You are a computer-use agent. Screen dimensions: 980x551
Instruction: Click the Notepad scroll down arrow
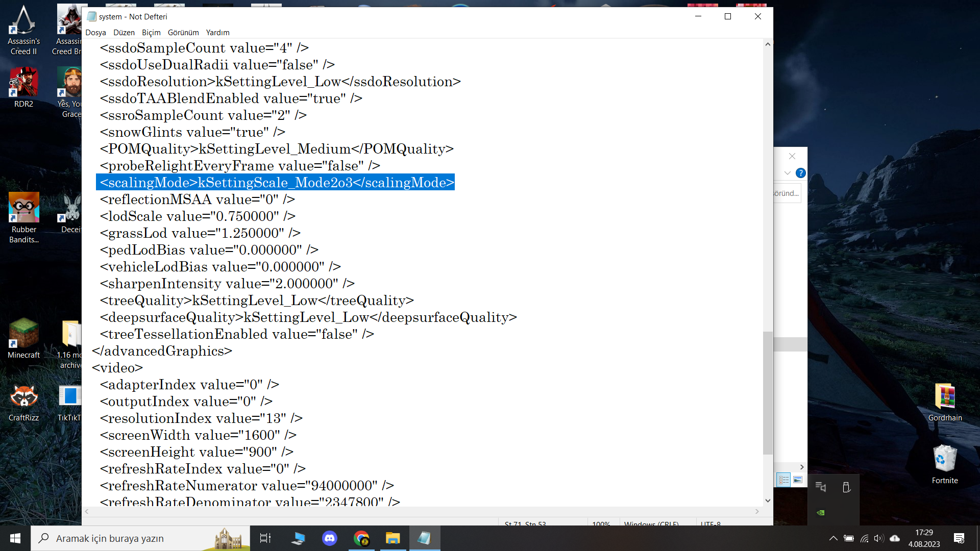(x=768, y=501)
